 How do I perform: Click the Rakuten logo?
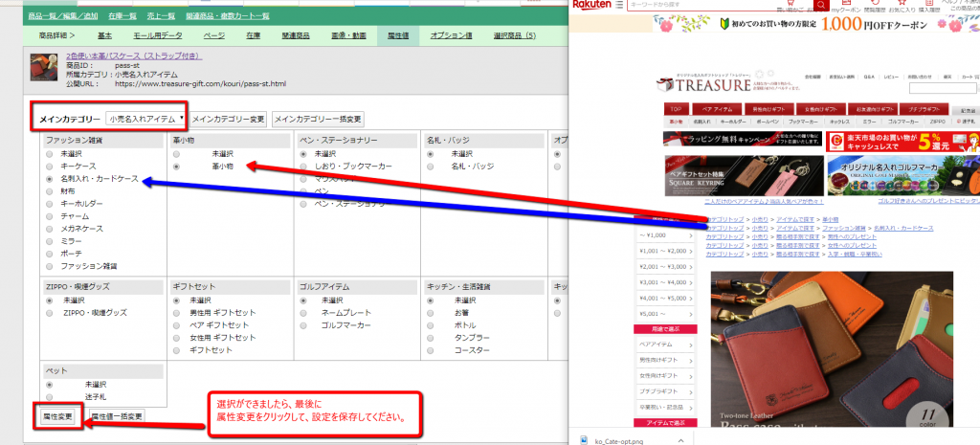tap(593, 6)
